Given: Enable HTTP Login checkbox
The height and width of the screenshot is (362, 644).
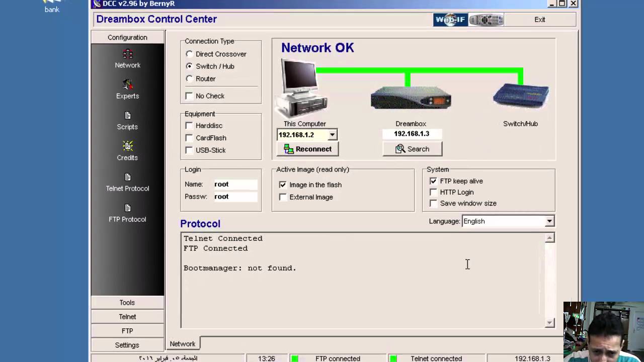Looking at the screenshot, I should click(433, 192).
